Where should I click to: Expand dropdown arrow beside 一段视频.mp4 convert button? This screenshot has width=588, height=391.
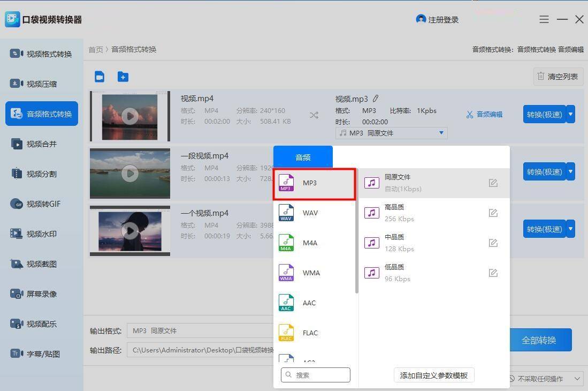coord(571,171)
